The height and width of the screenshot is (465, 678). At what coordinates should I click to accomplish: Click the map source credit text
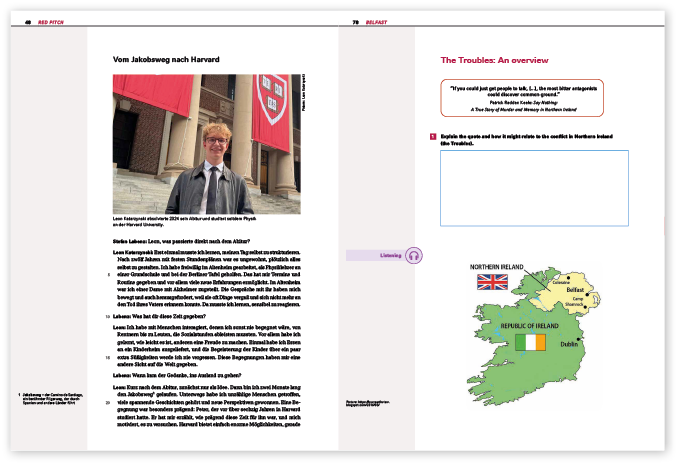pyautogui.click(x=367, y=402)
